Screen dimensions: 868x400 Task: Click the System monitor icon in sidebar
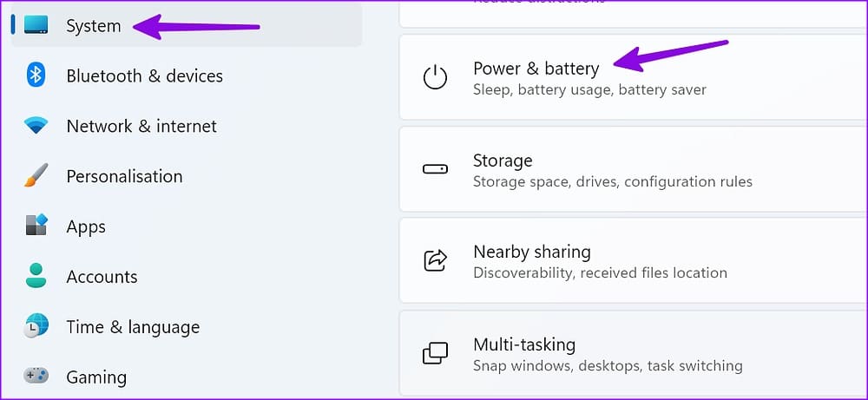[36, 25]
